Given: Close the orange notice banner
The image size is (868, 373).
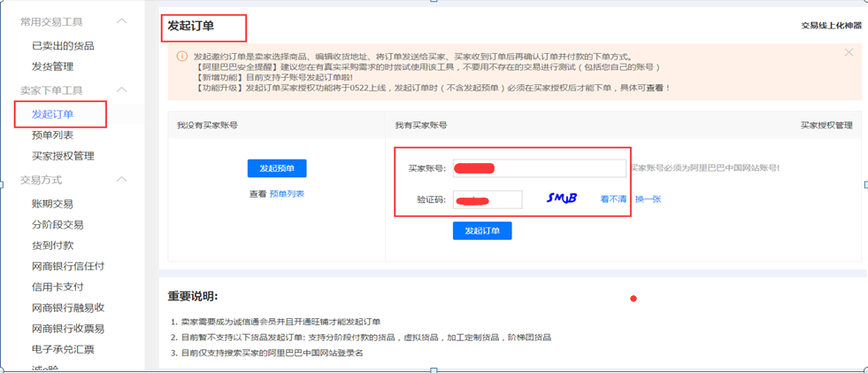Looking at the screenshot, I should point(849,53).
